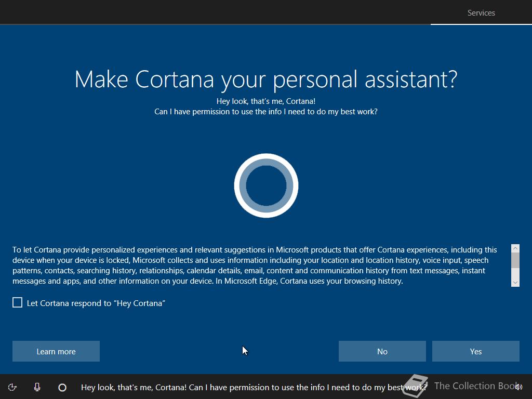Click the text "Hey look, that's me, Cortana!"

pyautogui.click(x=266, y=101)
